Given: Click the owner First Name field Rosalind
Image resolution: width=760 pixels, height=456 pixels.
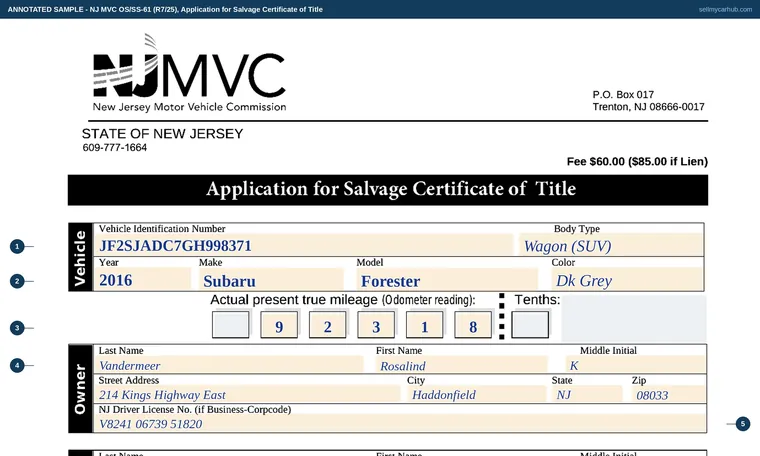Looking at the screenshot, I should [x=462, y=365].
